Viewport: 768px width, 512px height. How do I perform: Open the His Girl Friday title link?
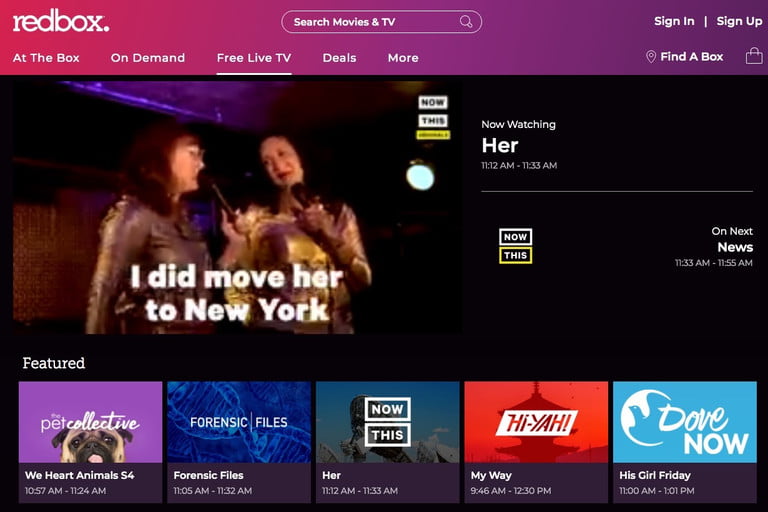[654, 475]
